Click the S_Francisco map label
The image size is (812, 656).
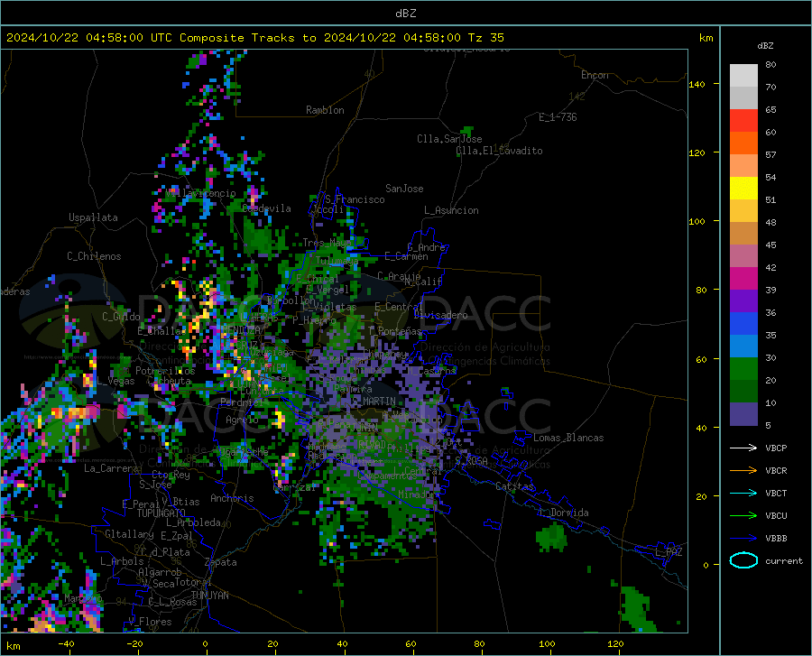(355, 199)
